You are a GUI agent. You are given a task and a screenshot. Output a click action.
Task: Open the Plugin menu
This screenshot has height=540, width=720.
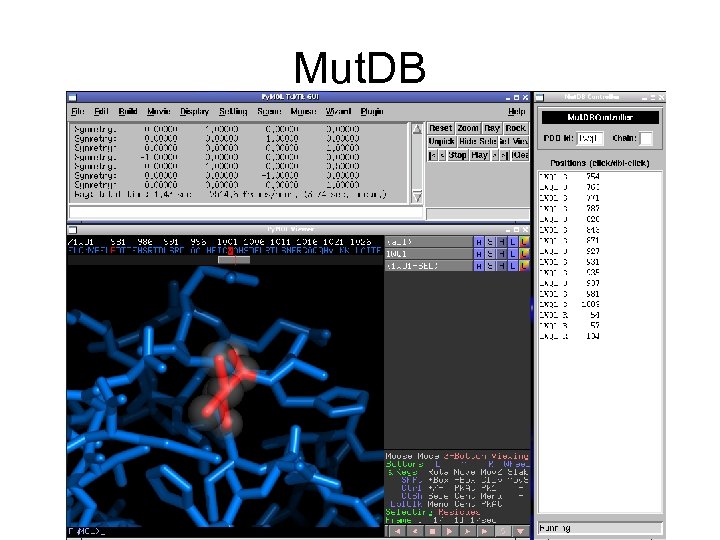point(372,111)
